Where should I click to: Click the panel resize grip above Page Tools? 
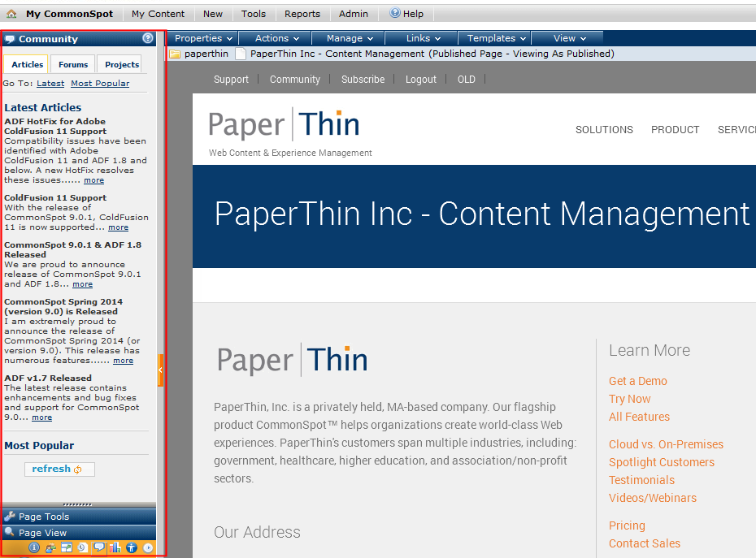77,505
